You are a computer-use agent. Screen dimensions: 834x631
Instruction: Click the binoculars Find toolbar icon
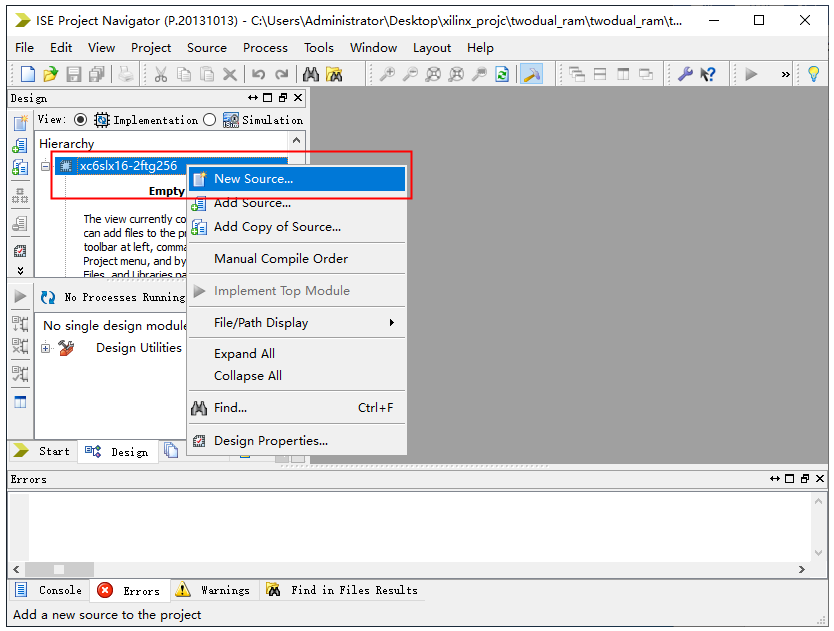click(x=310, y=74)
